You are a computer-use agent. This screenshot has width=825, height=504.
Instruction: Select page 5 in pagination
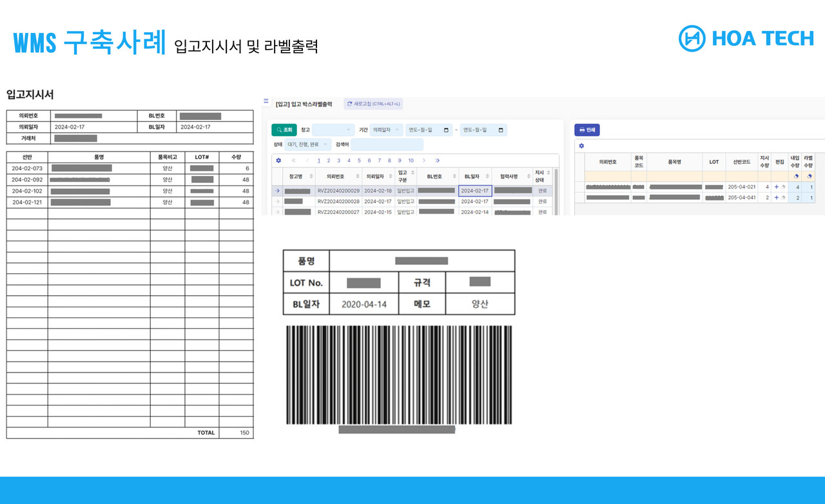click(359, 160)
